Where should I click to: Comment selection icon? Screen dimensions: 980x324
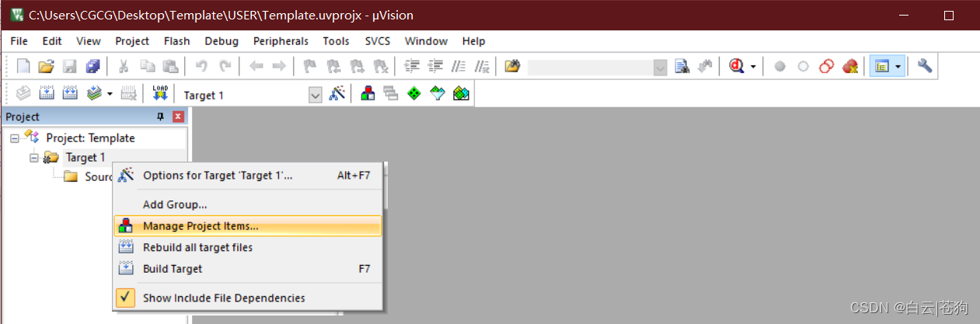(459, 67)
